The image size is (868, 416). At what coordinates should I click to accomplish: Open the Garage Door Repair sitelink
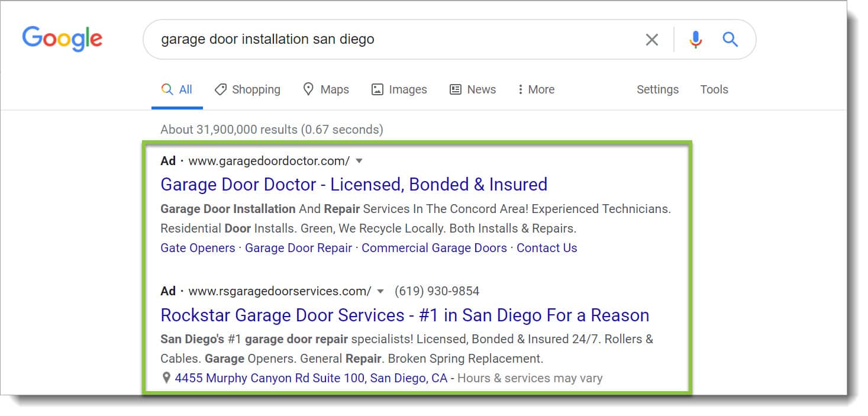298,248
